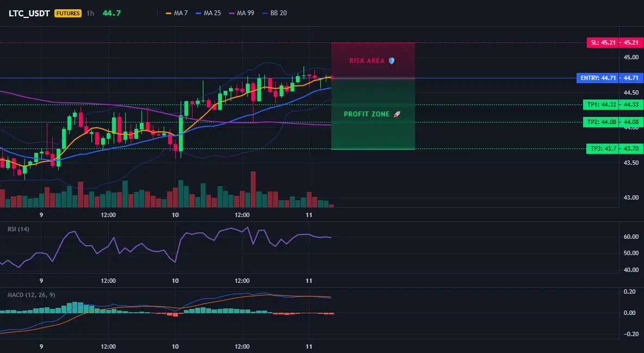Click the 0.00 MACD axis value
Viewport: 644px width, 353px height.
click(x=630, y=313)
